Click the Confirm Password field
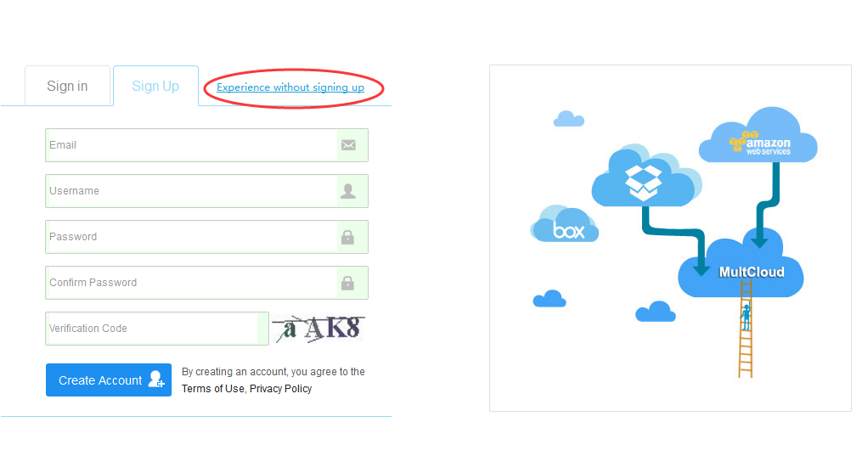868x450 pixels. coord(206,283)
